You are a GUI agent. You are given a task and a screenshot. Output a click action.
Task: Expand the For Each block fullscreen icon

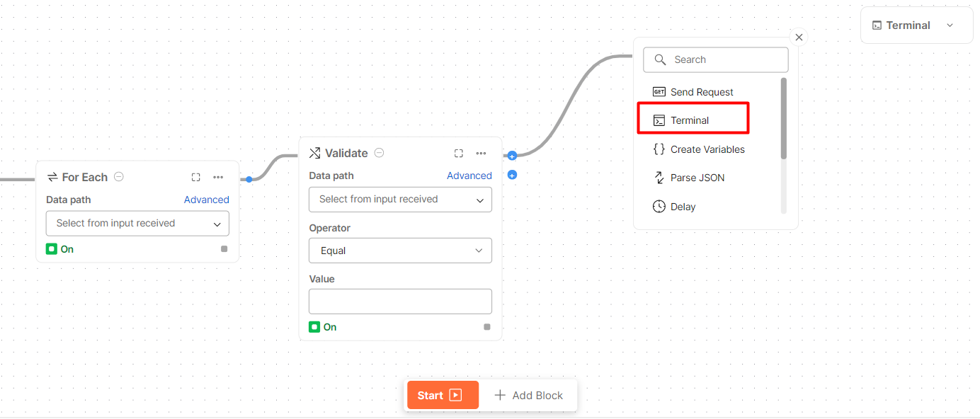tap(196, 177)
